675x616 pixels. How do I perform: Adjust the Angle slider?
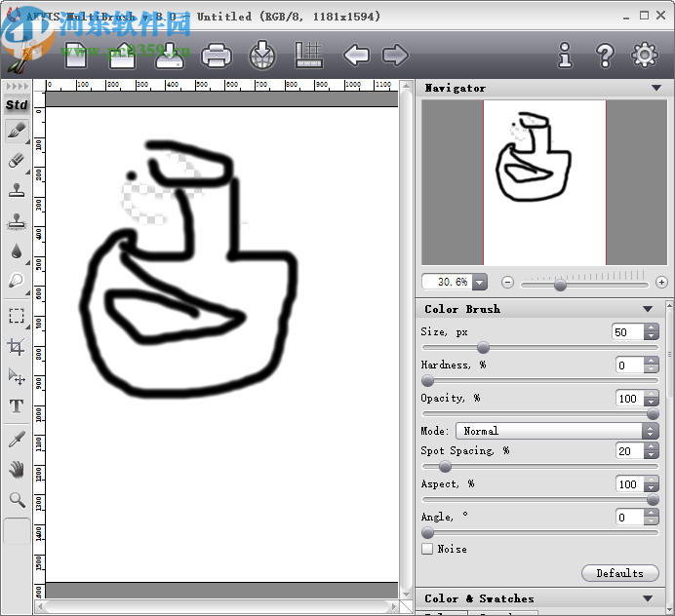[x=427, y=532]
